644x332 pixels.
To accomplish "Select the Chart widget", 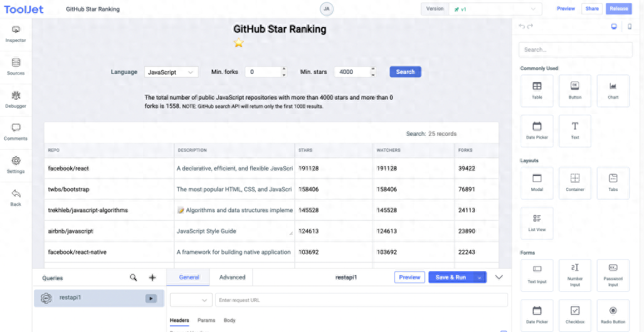I will tap(613, 91).
